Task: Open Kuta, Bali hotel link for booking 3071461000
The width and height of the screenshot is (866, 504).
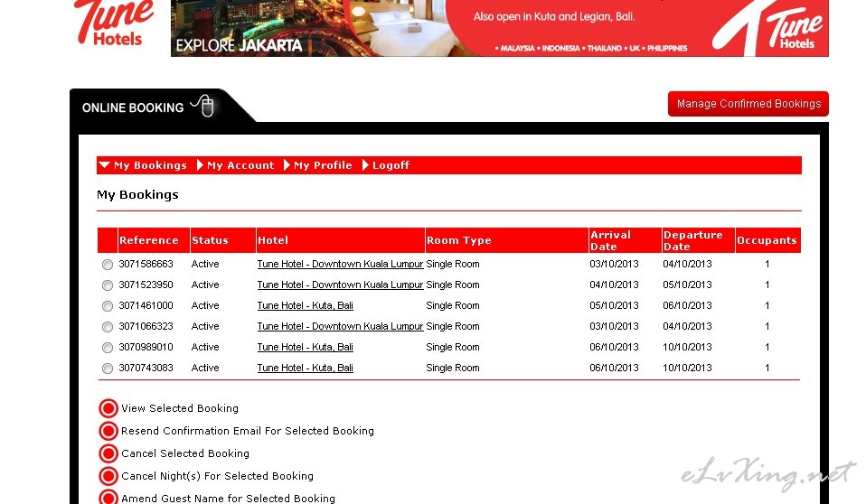Action: coord(305,305)
